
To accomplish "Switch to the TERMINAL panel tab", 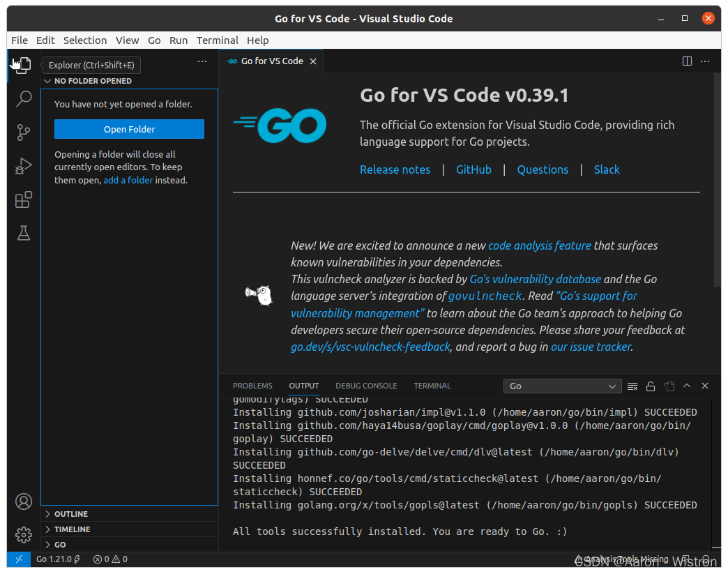I will 432,386.
